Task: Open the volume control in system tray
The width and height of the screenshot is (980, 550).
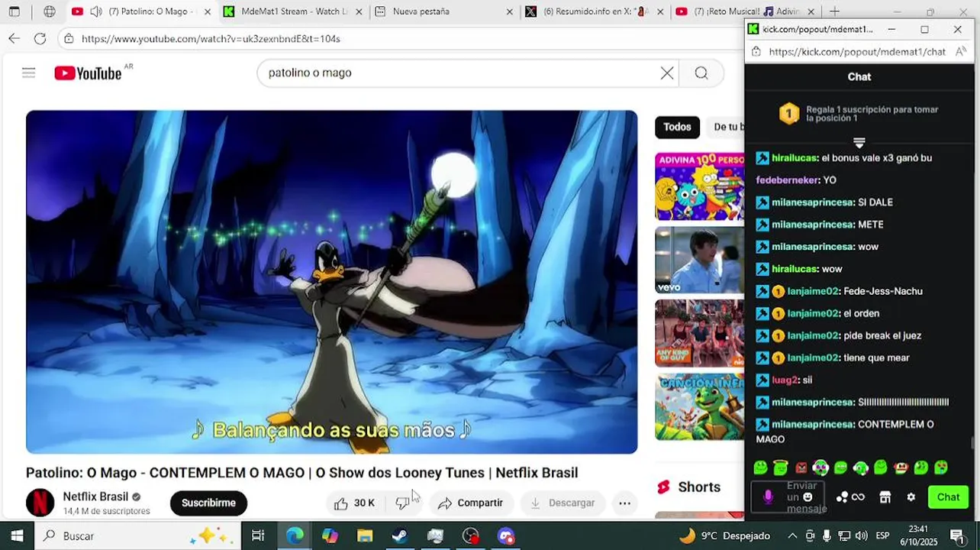Action: point(861,535)
